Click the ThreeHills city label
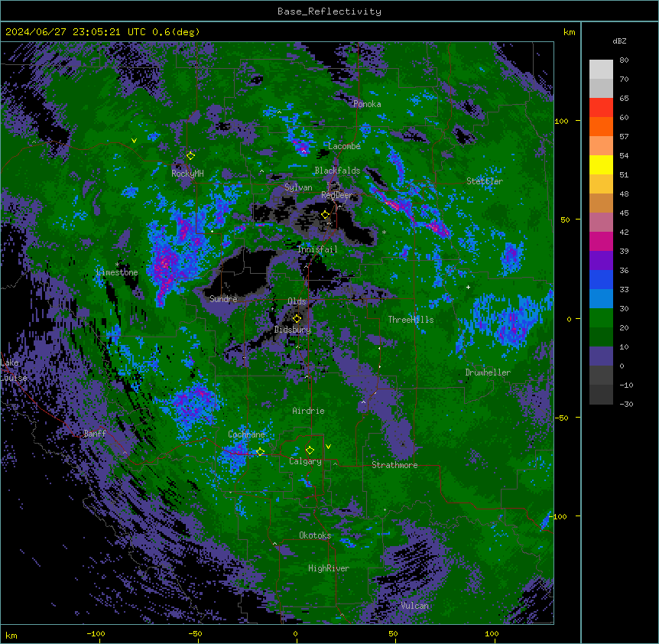This screenshot has width=659, height=644. point(411,320)
